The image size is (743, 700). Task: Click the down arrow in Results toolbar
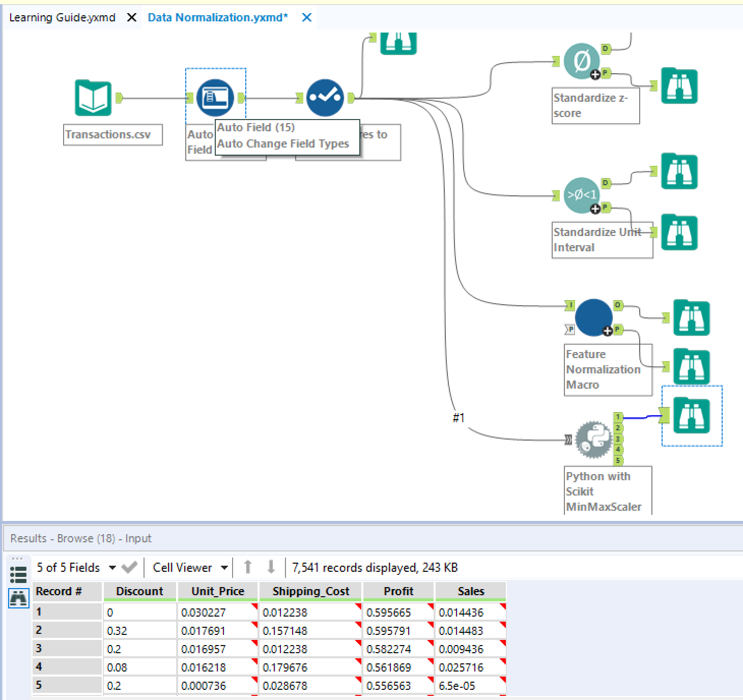click(271, 567)
